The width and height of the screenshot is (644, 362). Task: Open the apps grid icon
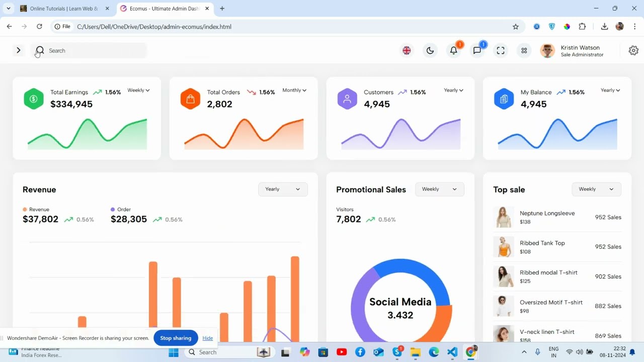(524, 50)
